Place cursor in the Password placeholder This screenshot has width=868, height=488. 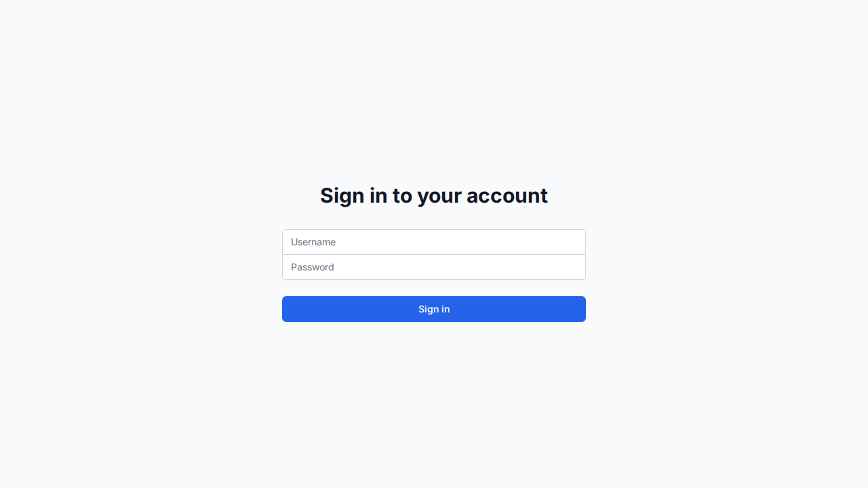pyautogui.click(x=313, y=267)
